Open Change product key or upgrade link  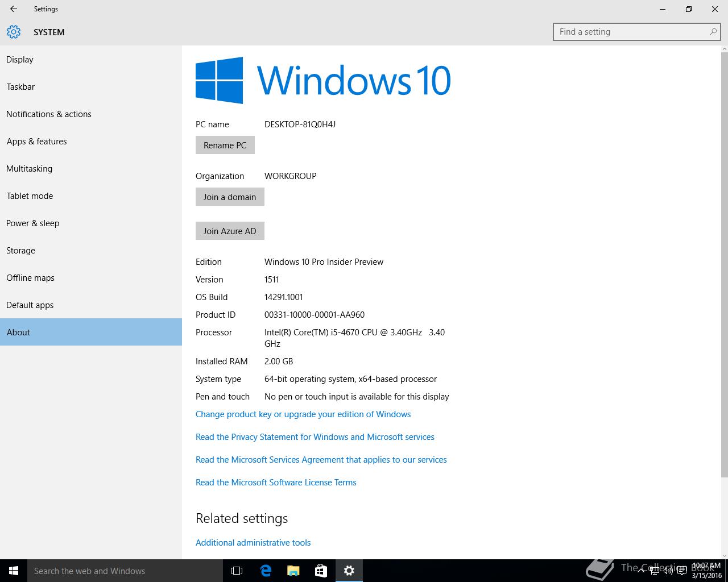tap(303, 414)
